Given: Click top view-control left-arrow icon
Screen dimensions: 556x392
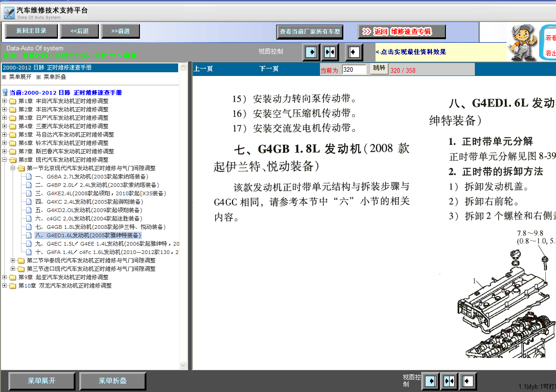Looking at the screenshot, I should click(x=354, y=53).
